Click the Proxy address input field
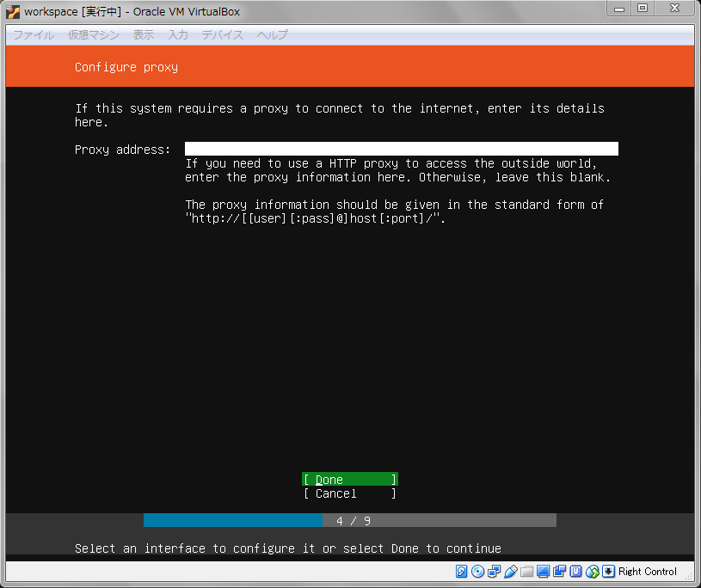Screen dimensions: 701x588 point(402,149)
